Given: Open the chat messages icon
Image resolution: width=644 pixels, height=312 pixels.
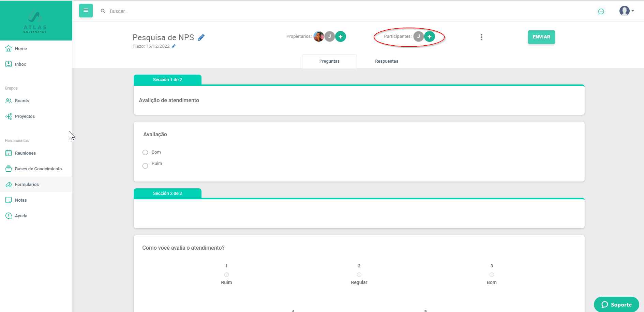Looking at the screenshot, I should 601,12.
